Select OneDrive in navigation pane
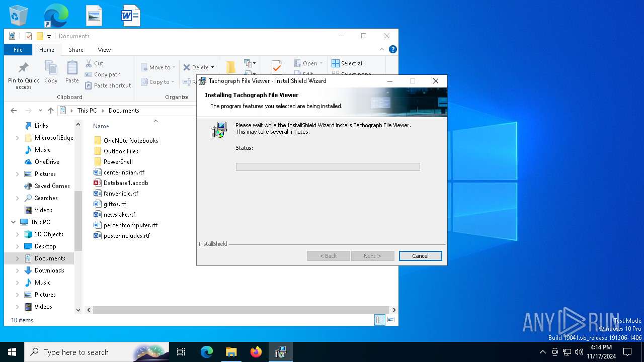644x362 pixels. (47, 162)
